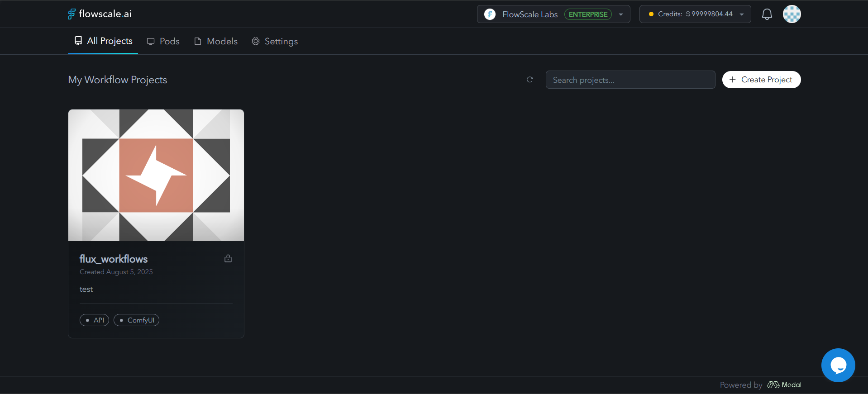Image resolution: width=868 pixels, height=394 pixels.
Task: Open the Modal link in footer
Action: [784, 385]
